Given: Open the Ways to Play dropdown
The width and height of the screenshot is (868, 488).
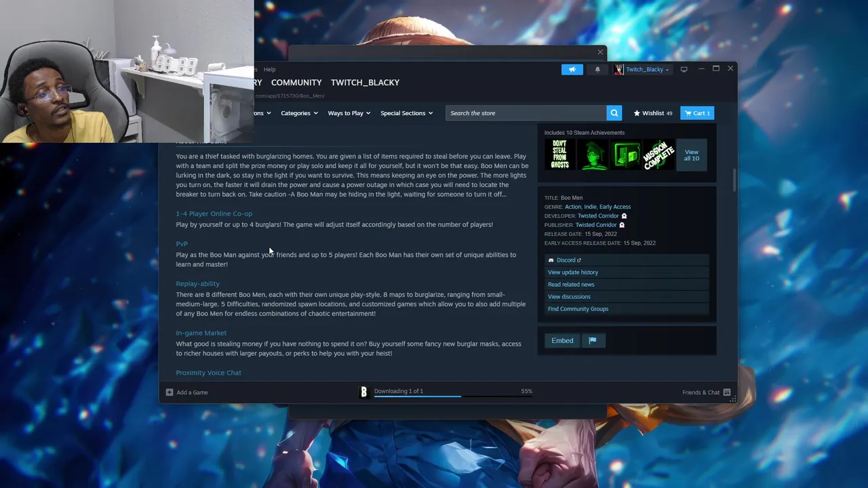Looking at the screenshot, I should pos(350,113).
